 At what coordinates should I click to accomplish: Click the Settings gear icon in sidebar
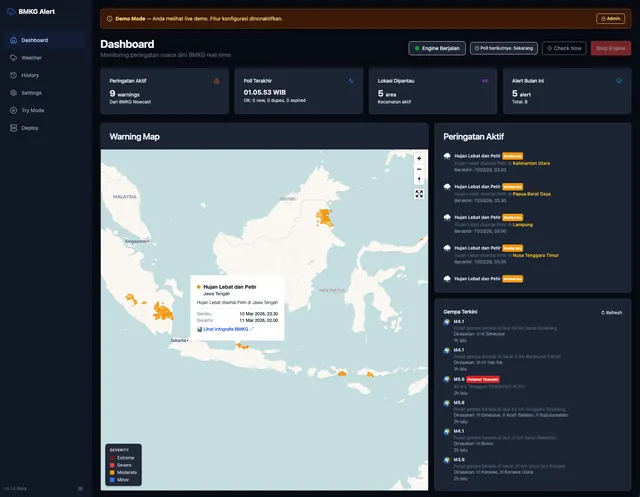pos(13,93)
